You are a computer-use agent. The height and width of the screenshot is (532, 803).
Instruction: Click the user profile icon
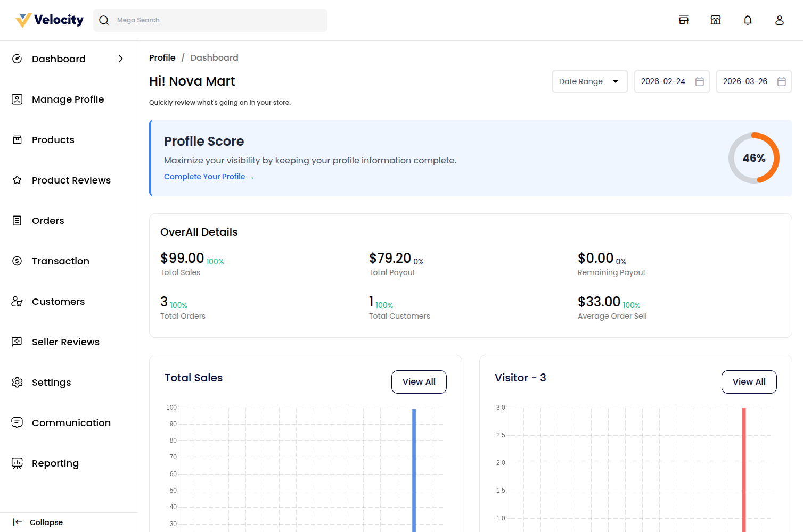point(780,20)
